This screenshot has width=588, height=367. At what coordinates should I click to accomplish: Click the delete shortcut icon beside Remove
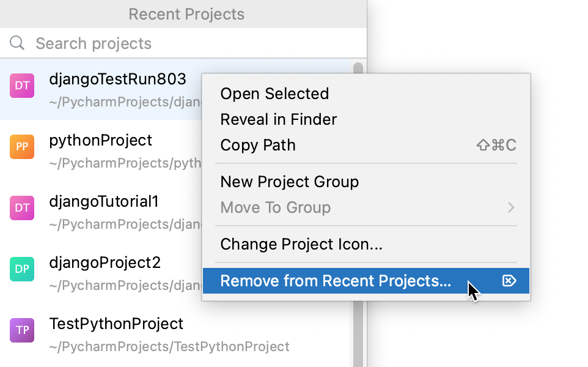(x=509, y=281)
